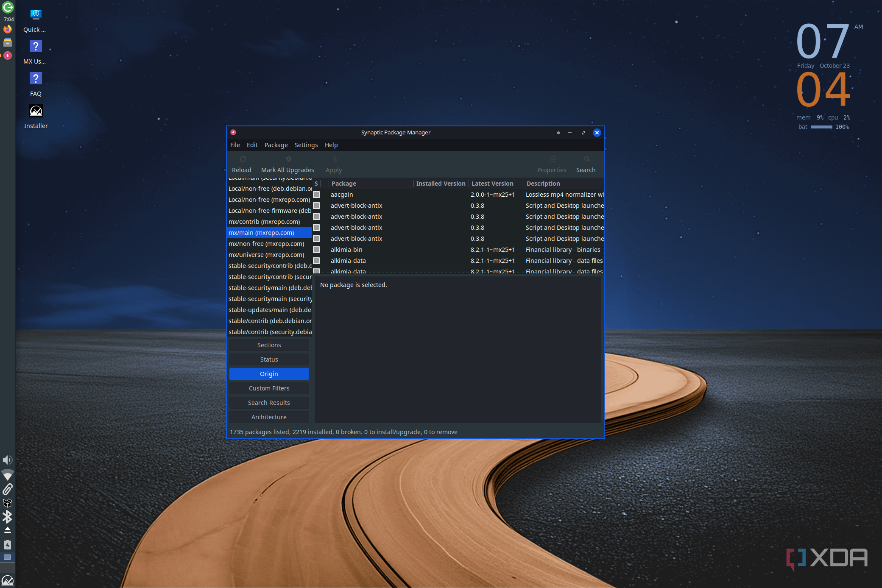Viewport: 882px width, 588px height.
Task: Open the file manager panel icon
Action: pos(8,42)
